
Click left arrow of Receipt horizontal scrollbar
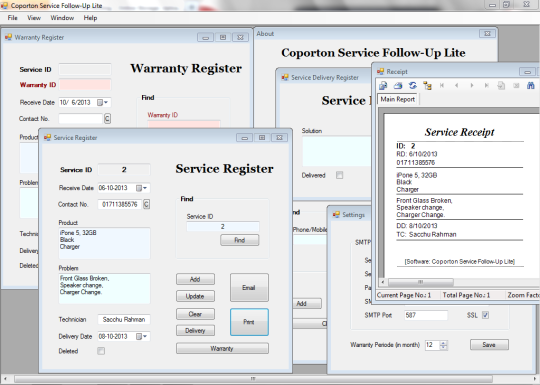point(383,282)
